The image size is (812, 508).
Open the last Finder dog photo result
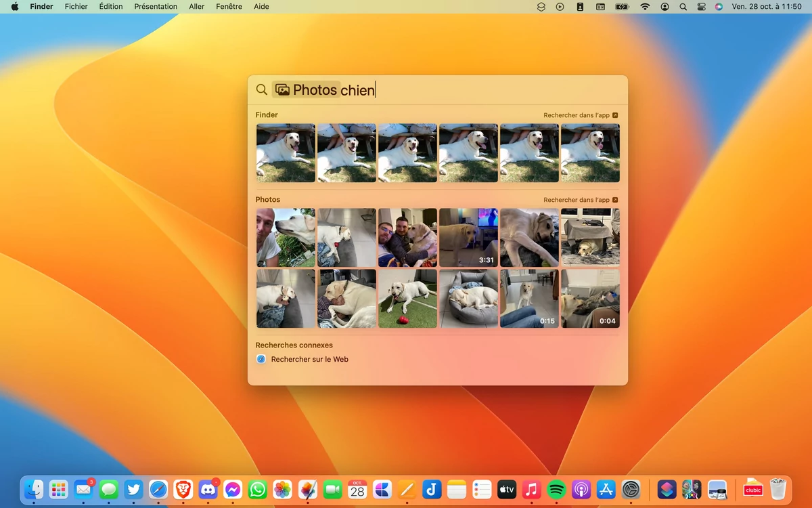point(590,152)
